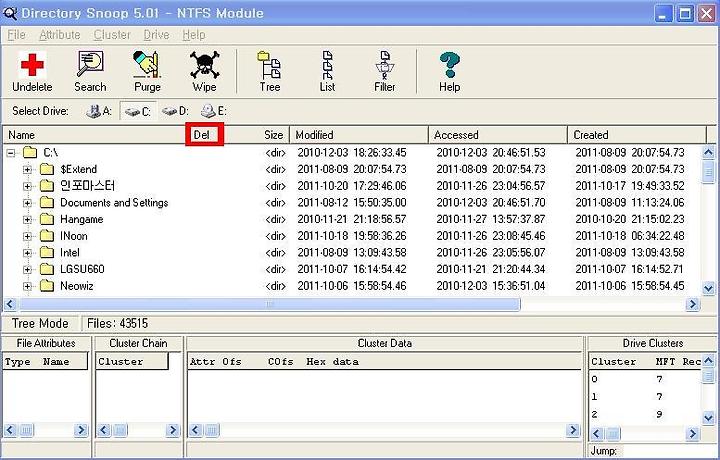Select the LGSU660 folder name
Image resolution: width=720 pixels, height=460 pixels.
click(x=82, y=269)
